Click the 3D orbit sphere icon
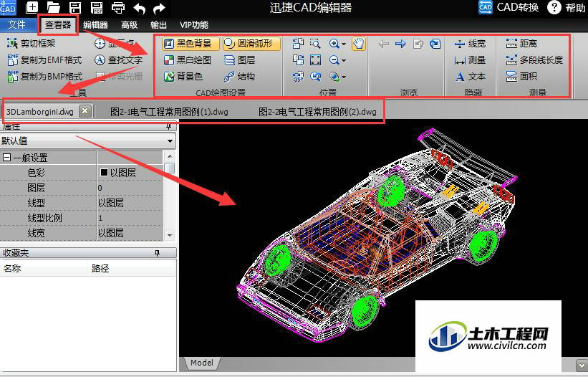Image resolution: width=588 pixels, height=377 pixels. tap(334, 77)
